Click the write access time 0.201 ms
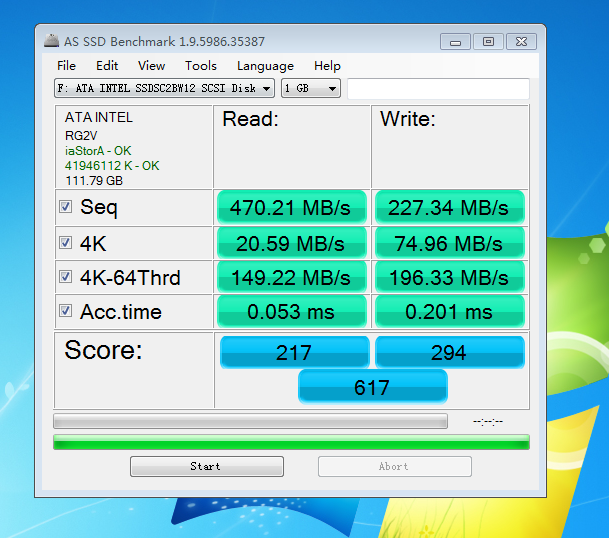 click(449, 311)
